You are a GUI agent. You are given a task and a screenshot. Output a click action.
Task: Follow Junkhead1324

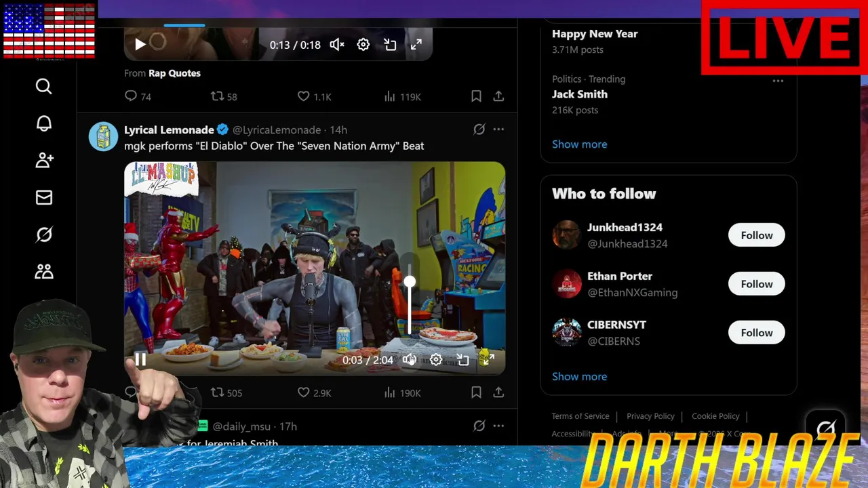(x=757, y=235)
